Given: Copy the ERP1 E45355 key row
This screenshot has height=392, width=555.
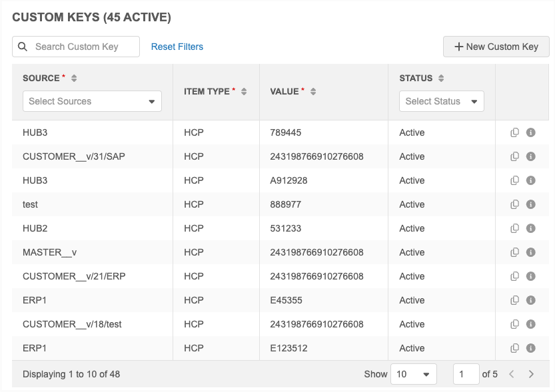Looking at the screenshot, I should coord(514,300).
